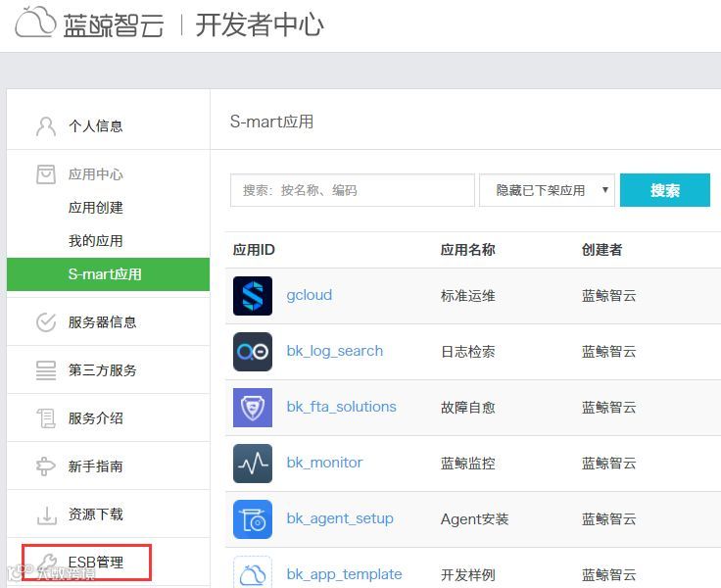
Task: Click the 蓝鲸智云 cloud logo
Action: click(35, 23)
